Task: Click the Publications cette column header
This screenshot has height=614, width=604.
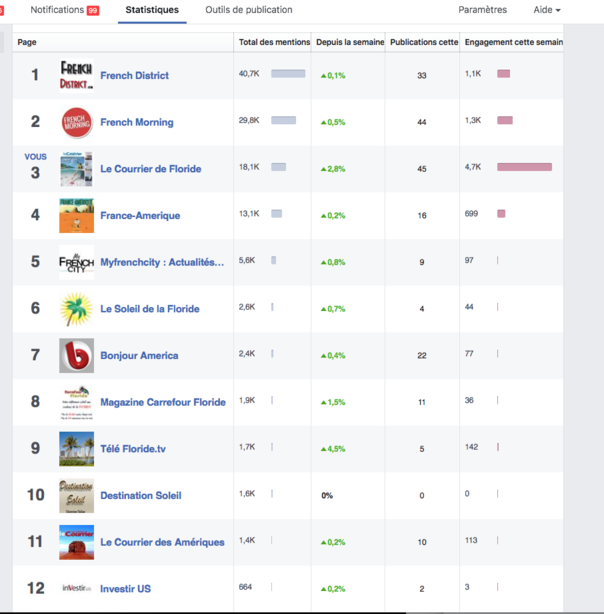Action: pos(424,42)
